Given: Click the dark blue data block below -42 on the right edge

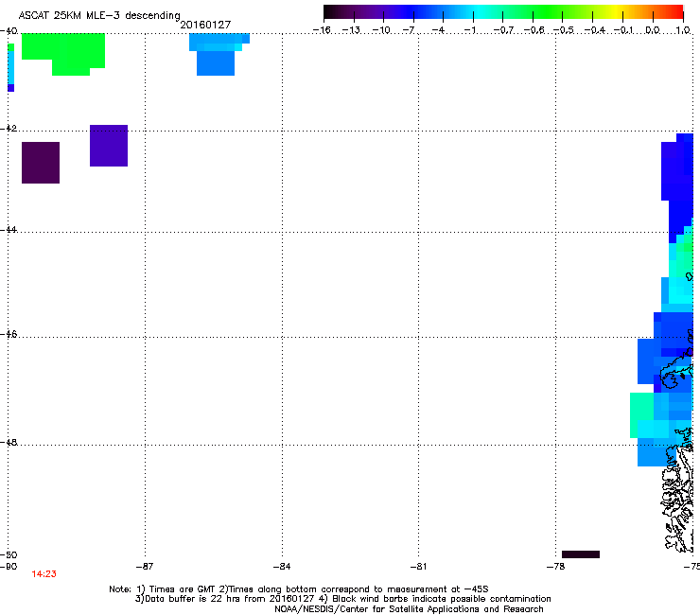Looking at the screenshot, I should coord(677,187).
